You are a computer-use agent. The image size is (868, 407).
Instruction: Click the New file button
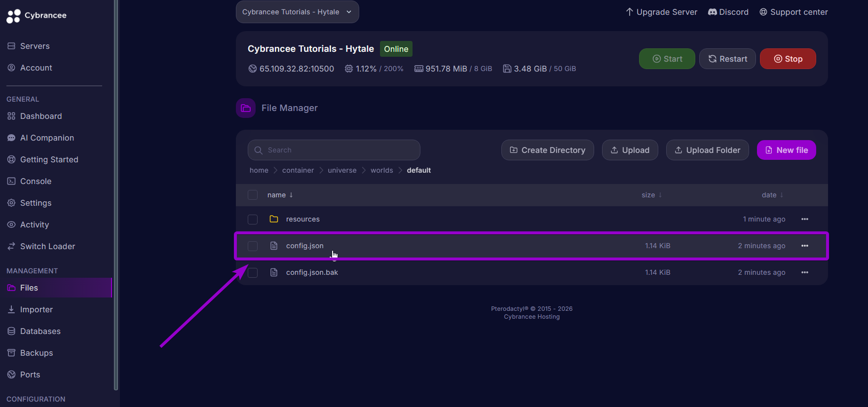(x=786, y=150)
